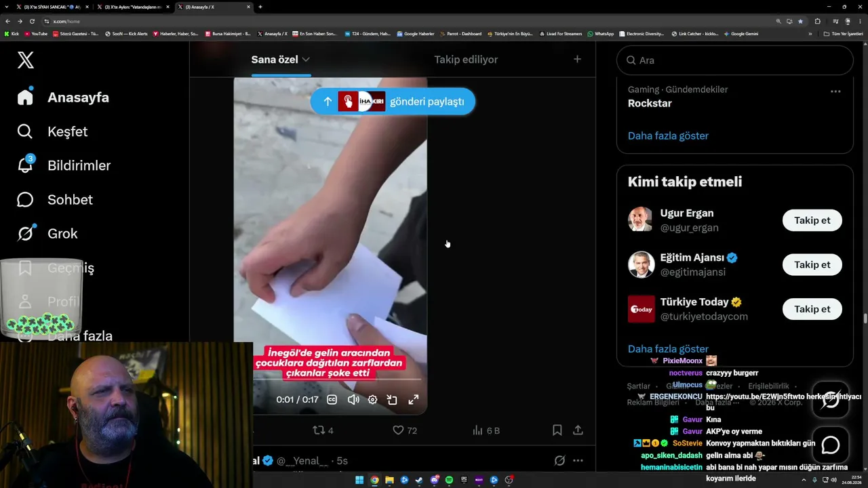Click the new posts pill notification

(x=393, y=102)
